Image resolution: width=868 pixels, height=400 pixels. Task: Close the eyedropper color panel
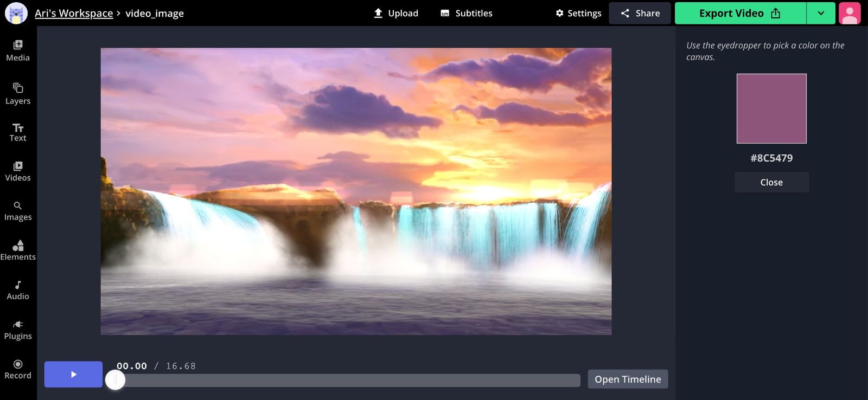(771, 183)
